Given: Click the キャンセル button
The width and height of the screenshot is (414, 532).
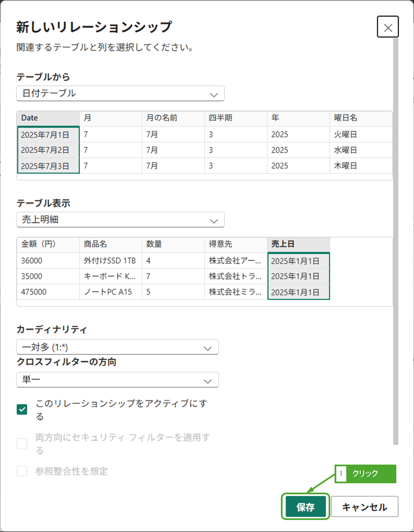Looking at the screenshot, I should [x=364, y=507].
